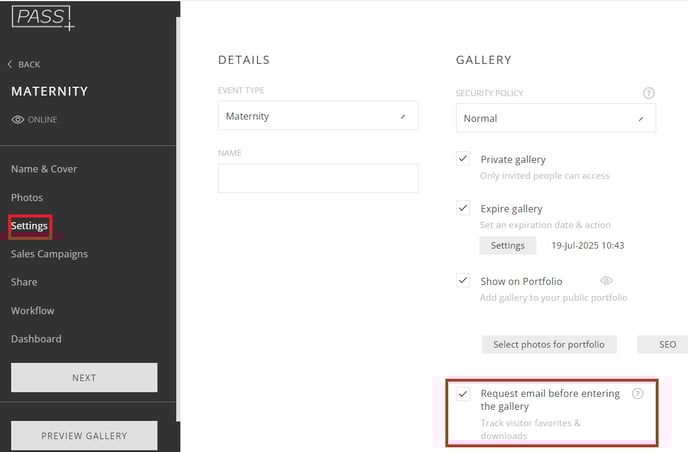Toggle the Private gallery checkbox
Screen dimensions: 688x452
click(463, 158)
